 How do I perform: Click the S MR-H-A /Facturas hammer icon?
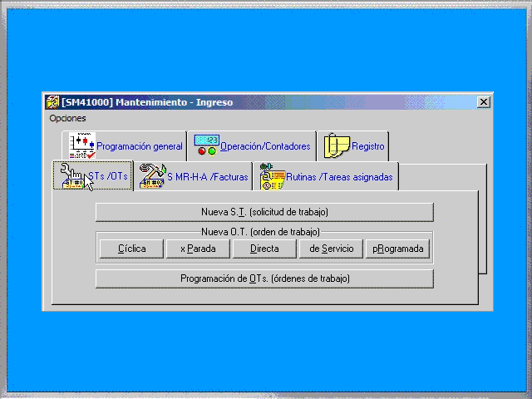[153, 176]
